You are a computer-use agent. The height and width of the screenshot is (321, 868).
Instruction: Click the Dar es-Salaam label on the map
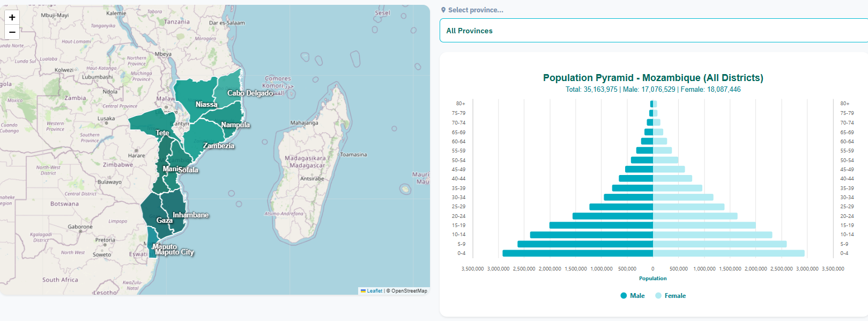coord(227,23)
